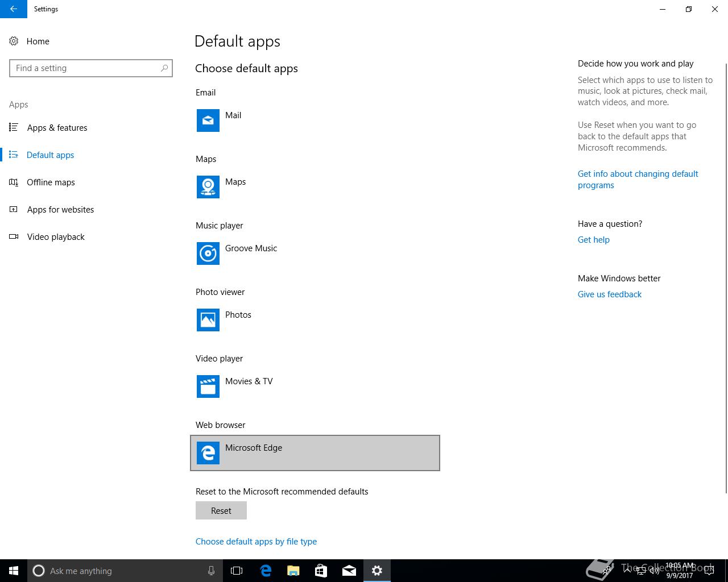Go to Video playback settings

click(56, 237)
